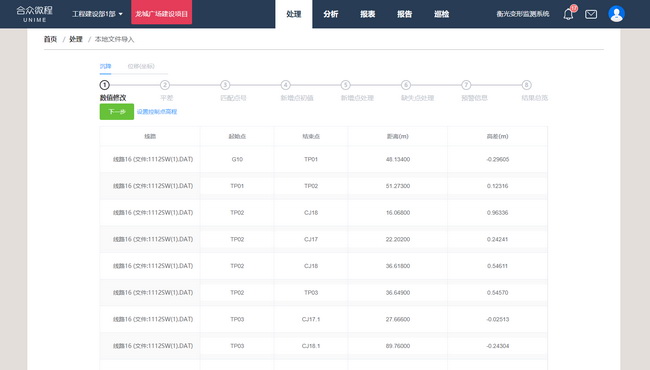Open the 龙城广场建设项目 project selector
The height and width of the screenshot is (370, 650).
(x=161, y=14)
